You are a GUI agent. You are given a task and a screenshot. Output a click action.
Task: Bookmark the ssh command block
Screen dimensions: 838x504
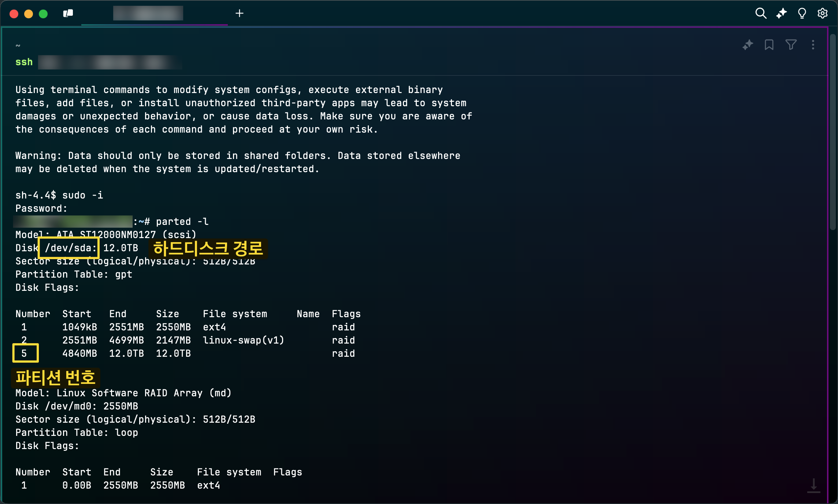769,45
